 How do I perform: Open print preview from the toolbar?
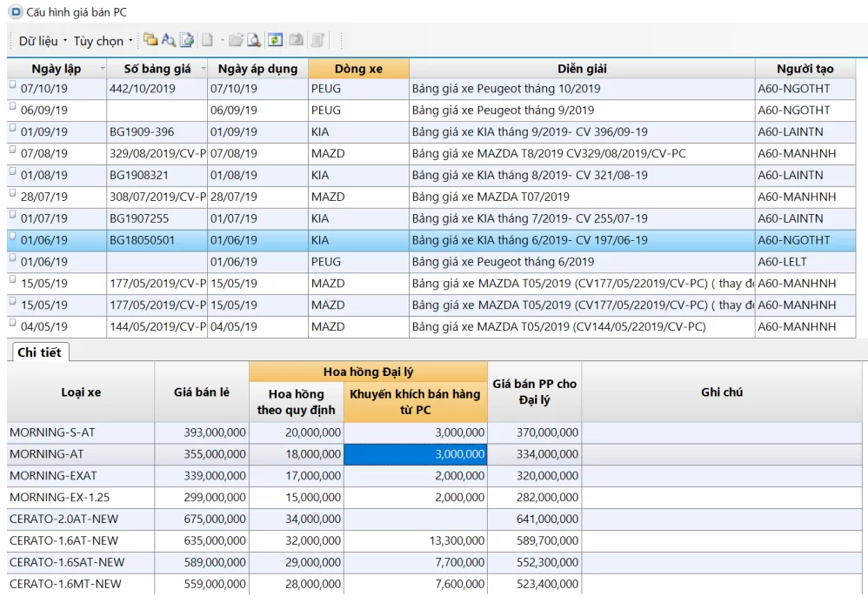[253, 40]
